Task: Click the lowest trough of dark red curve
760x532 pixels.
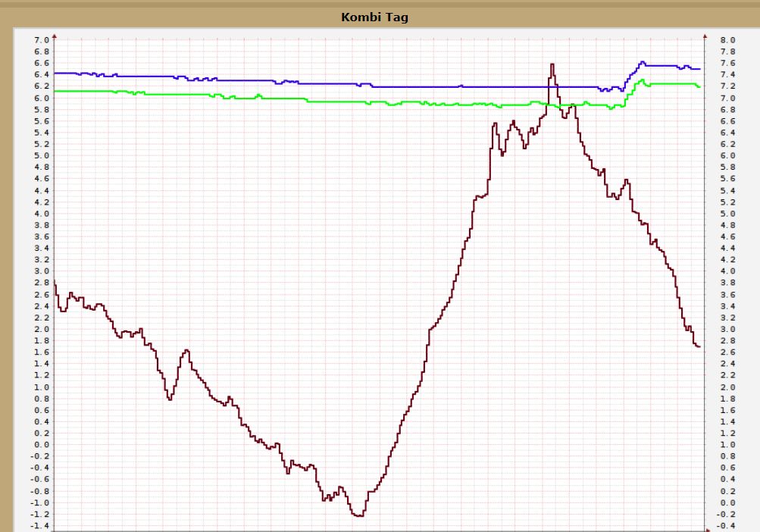Action: pos(358,515)
